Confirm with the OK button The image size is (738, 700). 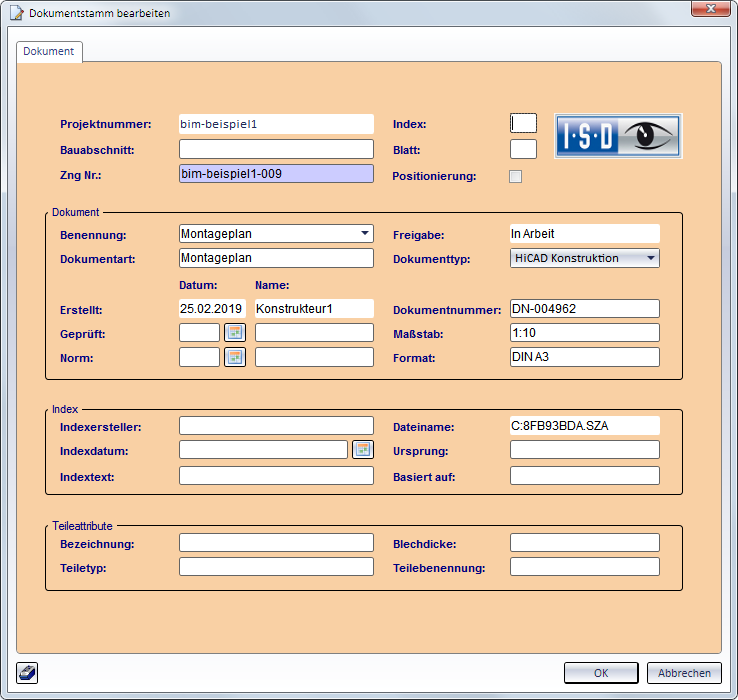[601, 673]
